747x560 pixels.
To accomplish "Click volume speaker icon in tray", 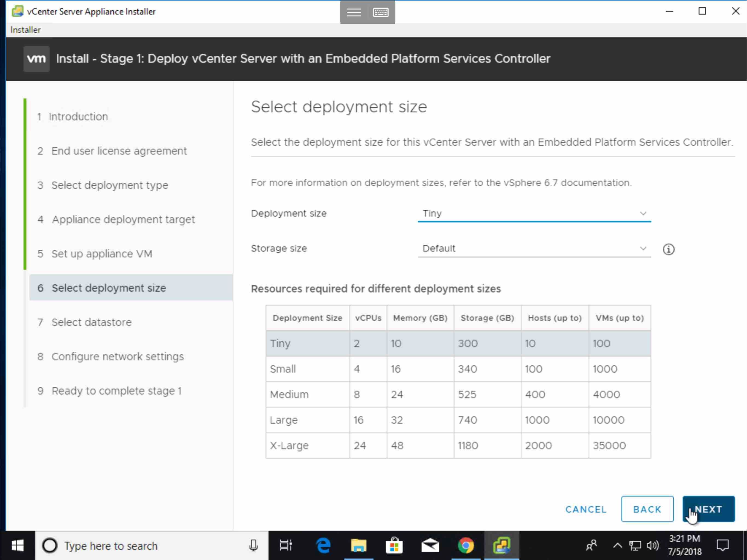I will coord(652,546).
